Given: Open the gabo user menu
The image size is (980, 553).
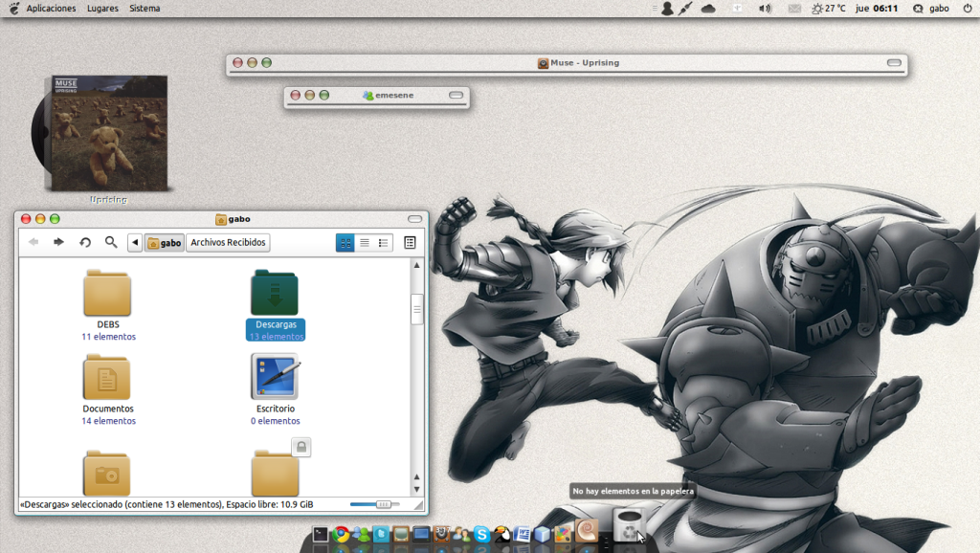Looking at the screenshot, I should click(930, 8).
